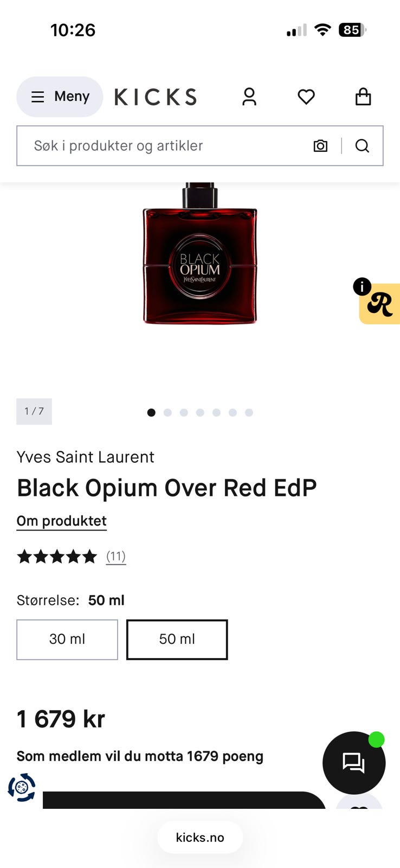Jump to the last image carousel dot
The image size is (400, 868).
click(x=249, y=413)
